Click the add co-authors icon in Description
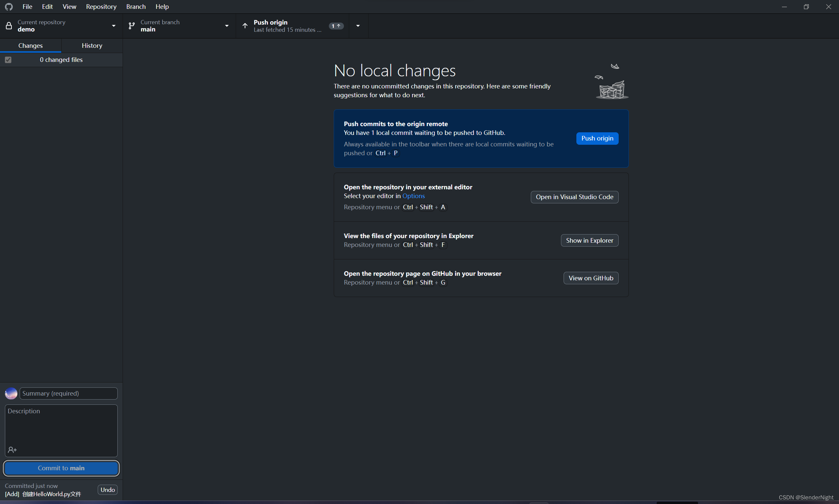Image resolution: width=839 pixels, height=504 pixels. coord(12,450)
